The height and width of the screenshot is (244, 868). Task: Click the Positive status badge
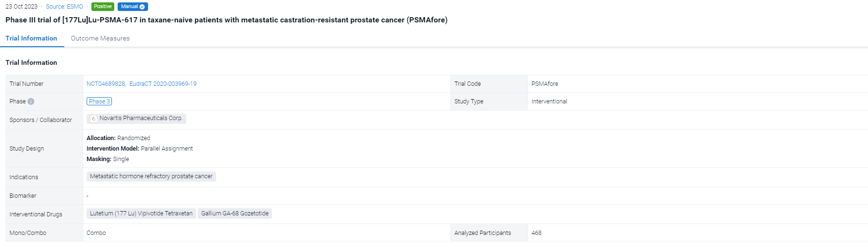(103, 7)
